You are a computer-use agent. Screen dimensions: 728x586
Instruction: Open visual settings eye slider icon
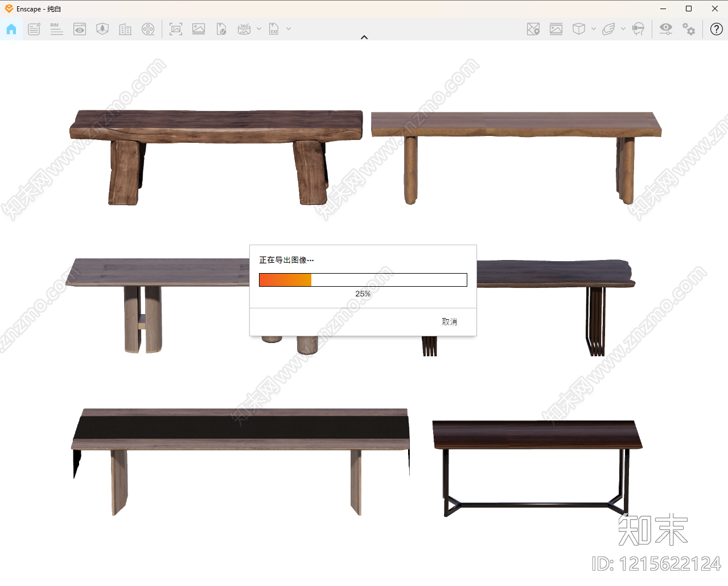pyautogui.click(x=665, y=29)
